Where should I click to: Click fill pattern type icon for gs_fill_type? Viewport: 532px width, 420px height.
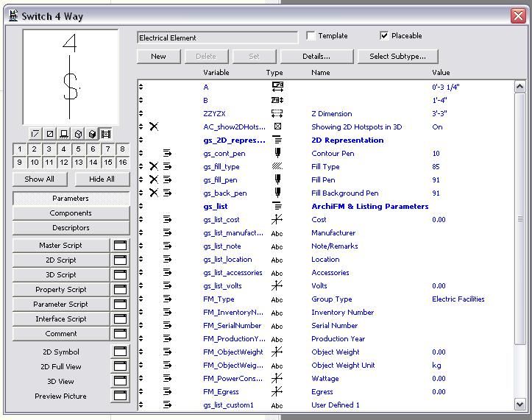coord(277,167)
